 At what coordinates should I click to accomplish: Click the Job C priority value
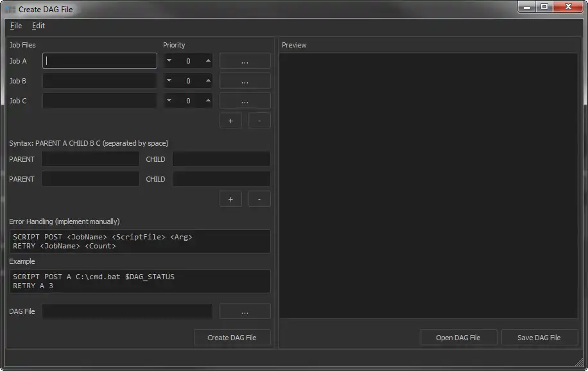[188, 101]
